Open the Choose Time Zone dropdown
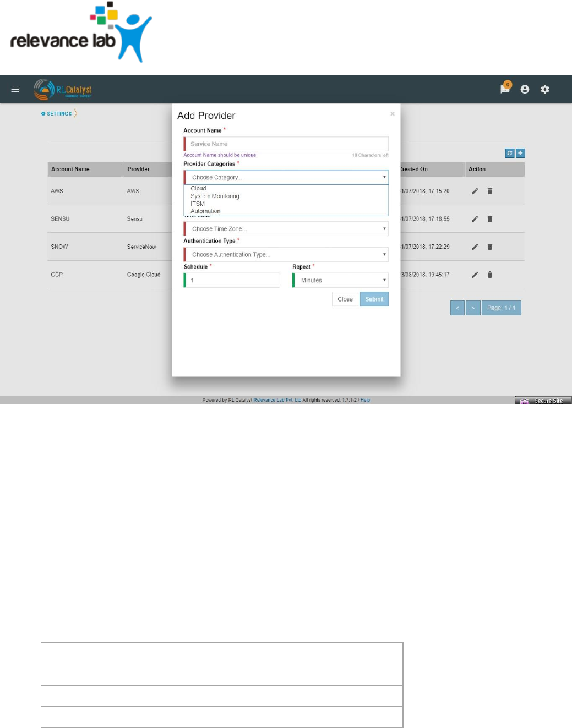This screenshot has height=728, width=572. (x=286, y=229)
